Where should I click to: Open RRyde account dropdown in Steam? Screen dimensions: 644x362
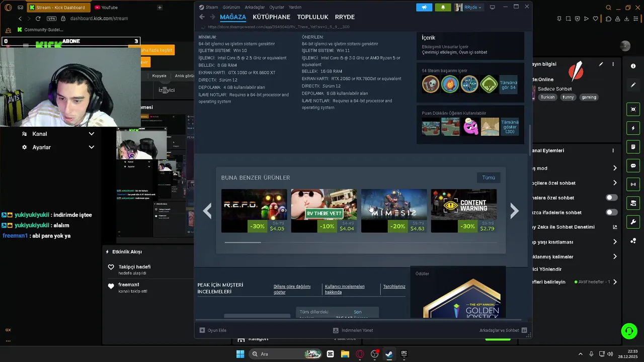coord(468,7)
